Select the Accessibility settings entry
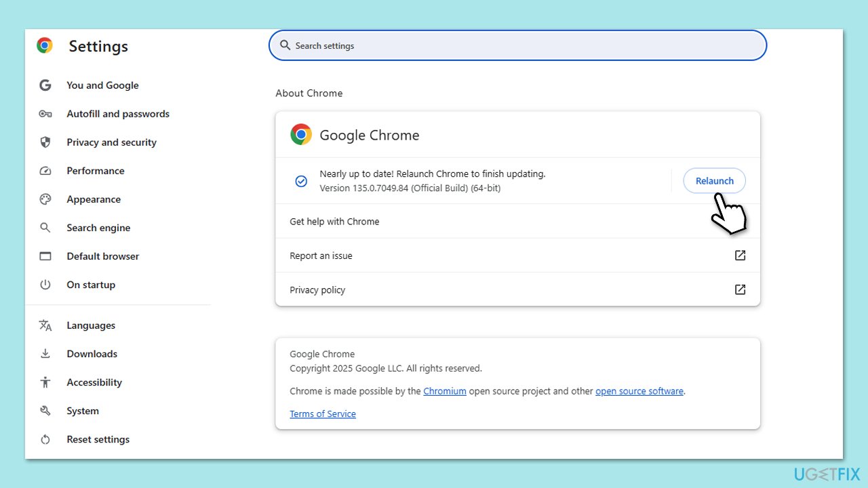Screen dimensions: 868x488 click(x=94, y=382)
